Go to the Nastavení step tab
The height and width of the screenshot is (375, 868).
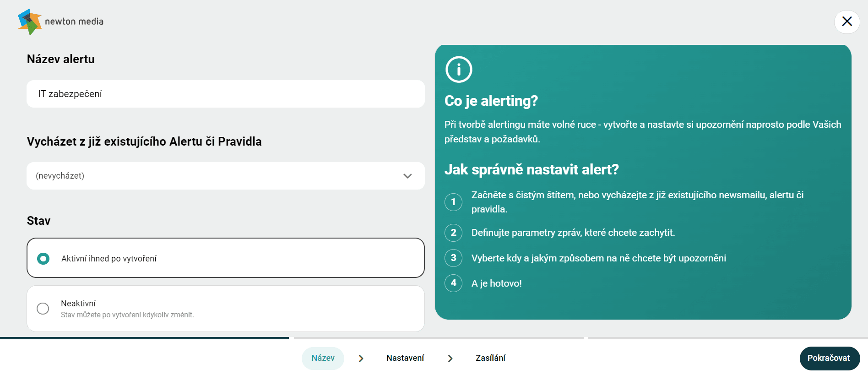click(405, 358)
